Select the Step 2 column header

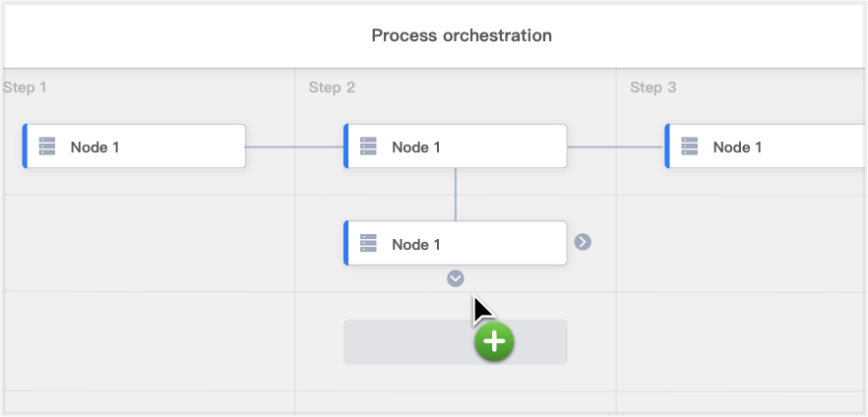click(332, 88)
